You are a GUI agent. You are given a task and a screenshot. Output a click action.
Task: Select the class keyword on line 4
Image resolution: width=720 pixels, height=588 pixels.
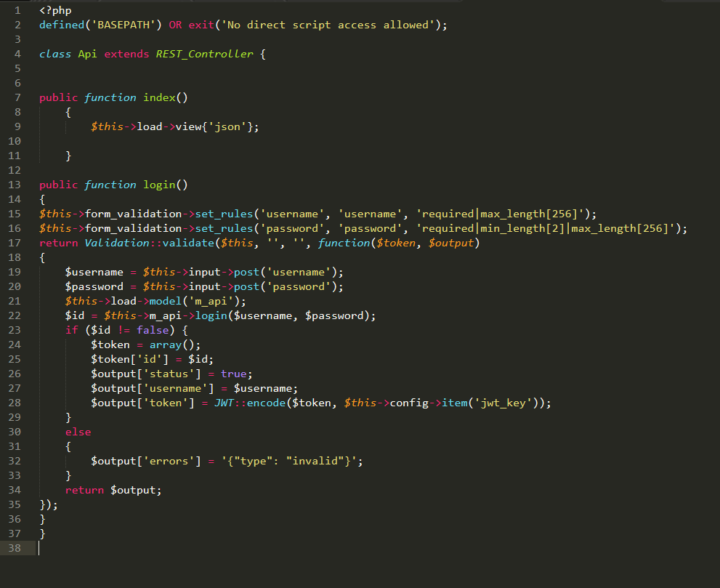pyautogui.click(x=55, y=53)
